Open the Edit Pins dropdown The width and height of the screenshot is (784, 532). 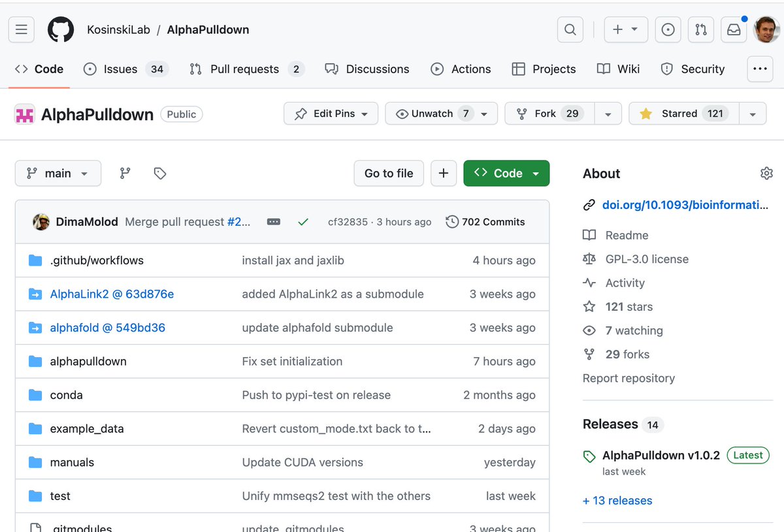pyautogui.click(x=331, y=114)
